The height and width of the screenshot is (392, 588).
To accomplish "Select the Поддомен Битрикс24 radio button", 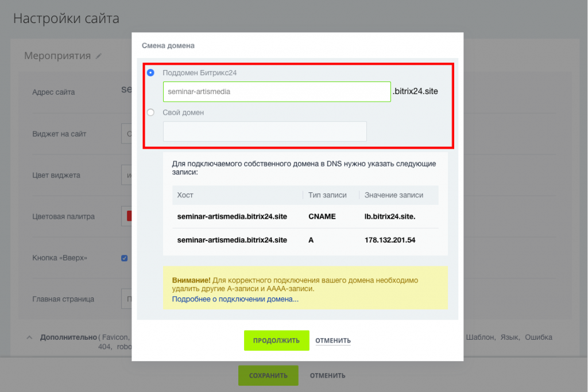I will (150, 73).
